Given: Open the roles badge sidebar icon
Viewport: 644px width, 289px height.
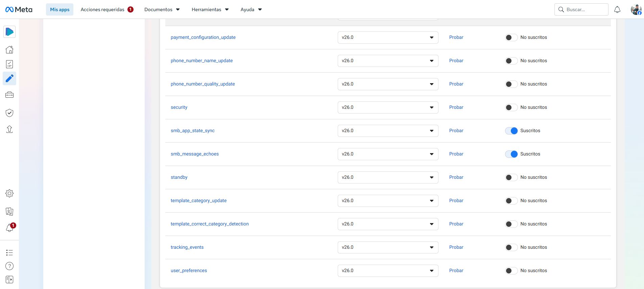Looking at the screenshot, I should coord(9,212).
